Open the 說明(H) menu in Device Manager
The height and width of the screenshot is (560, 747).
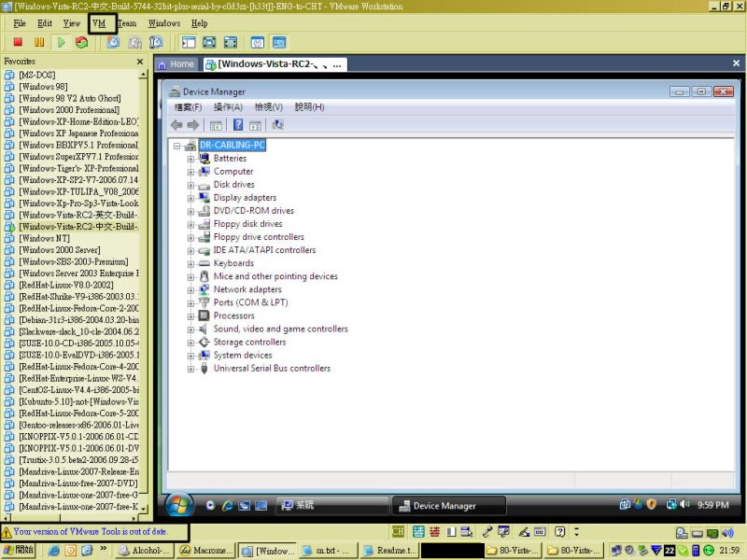[x=309, y=107]
